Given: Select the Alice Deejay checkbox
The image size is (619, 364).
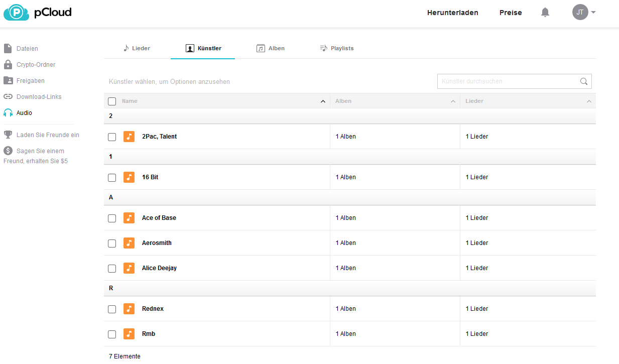Looking at the screenshot, I should tap(112, 269).
